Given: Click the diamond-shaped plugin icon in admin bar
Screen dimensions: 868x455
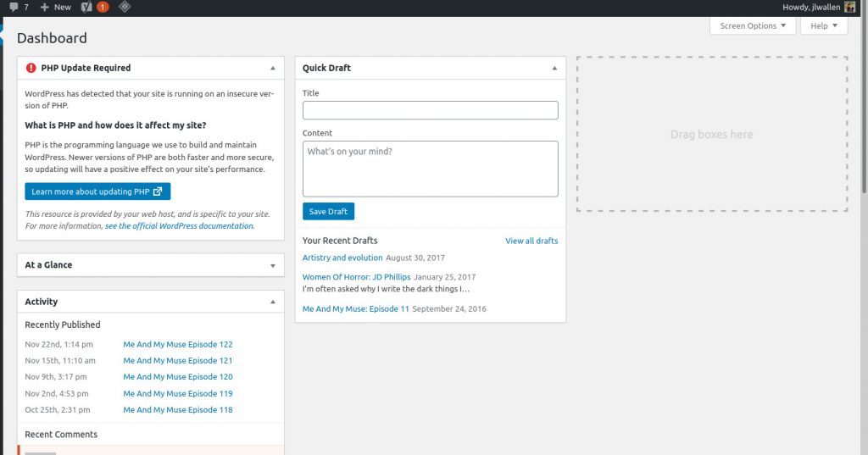Looking at the screenshot, I should (125, 7).
